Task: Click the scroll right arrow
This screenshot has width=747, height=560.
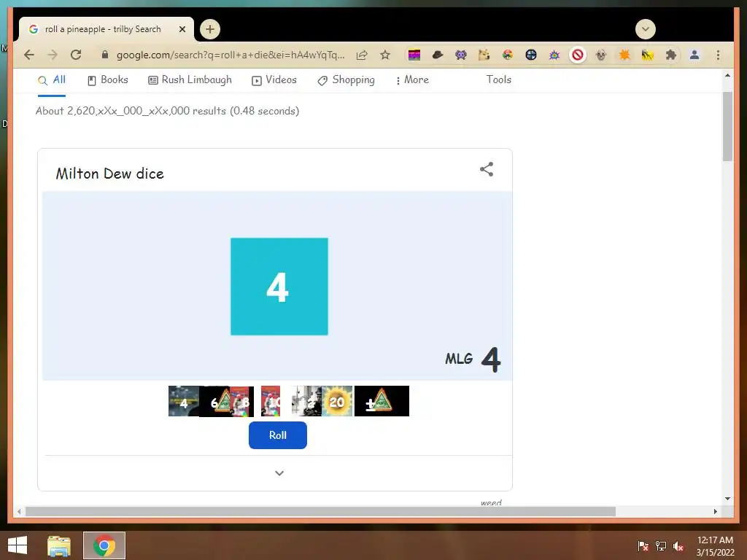Action: [715, 511]
